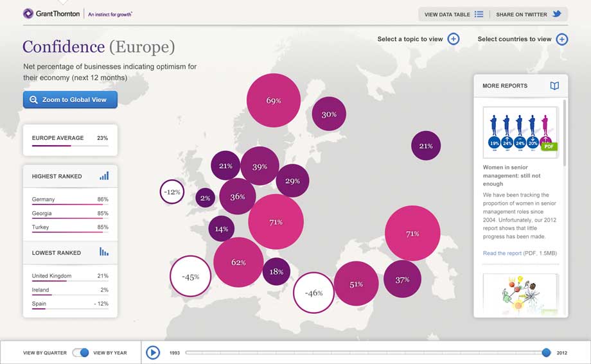Click Germany in Highest Ranked list
The height and width of the screenshot is (364, 591).
pyautogui.click(x=44, y=200)
